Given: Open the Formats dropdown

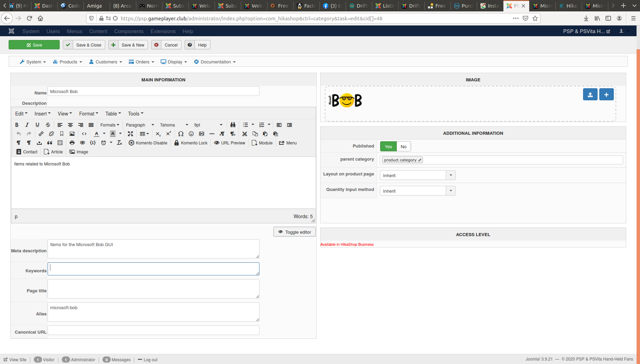Looking at the screenshot, I should click(110, 125).
